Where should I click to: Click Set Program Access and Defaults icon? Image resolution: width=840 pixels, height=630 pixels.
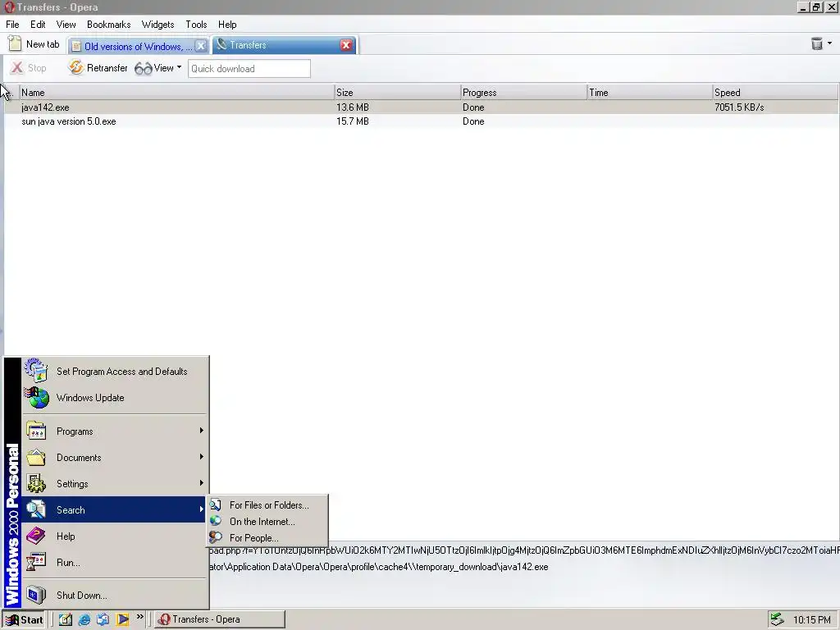pyautogui.click(x=36, y=371)
